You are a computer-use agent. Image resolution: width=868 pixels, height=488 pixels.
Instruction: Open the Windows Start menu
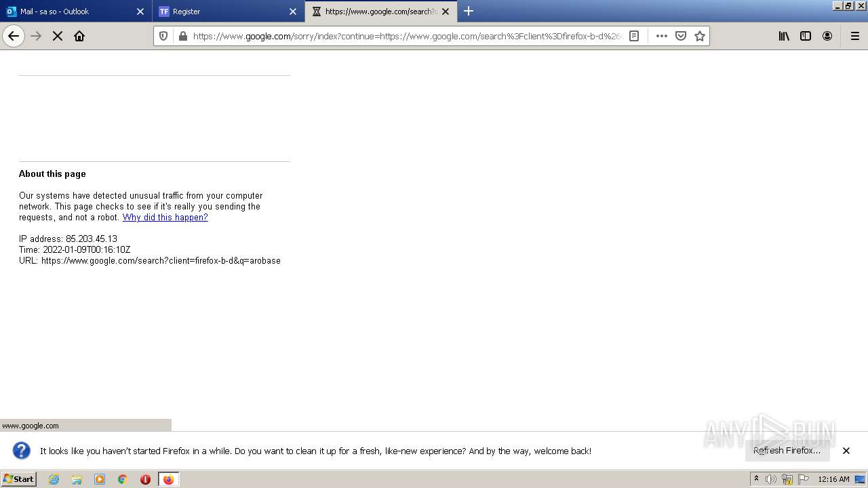coord(19,479)
